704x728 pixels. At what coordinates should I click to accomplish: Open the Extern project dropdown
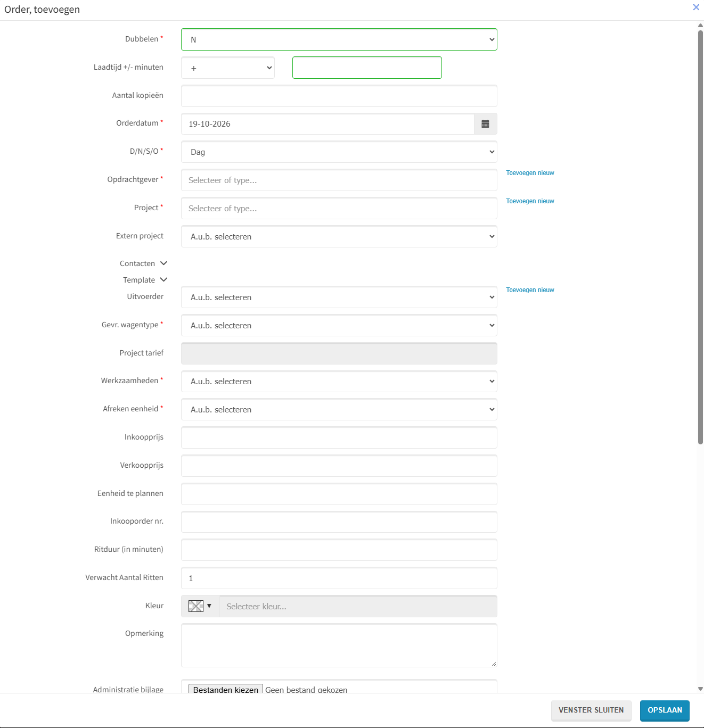coord(339,237)
